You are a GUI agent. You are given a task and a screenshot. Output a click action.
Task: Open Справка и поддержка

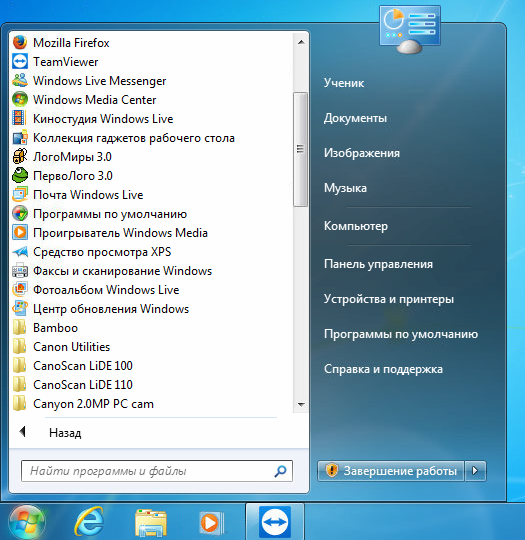[x=383, y=369]
